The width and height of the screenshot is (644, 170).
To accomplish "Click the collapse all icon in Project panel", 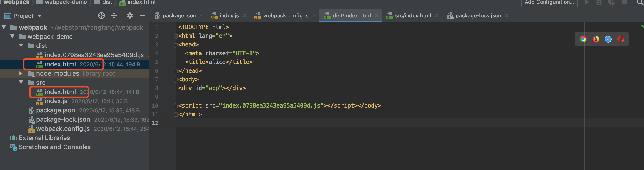I will [x=114, y=15].
